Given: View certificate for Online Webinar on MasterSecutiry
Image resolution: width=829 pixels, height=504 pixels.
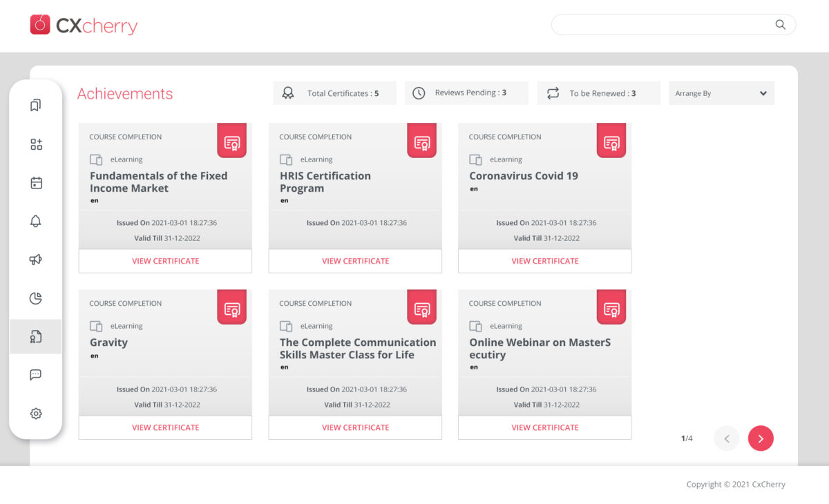Looking at the screenshot, I should tap(545, 427).
